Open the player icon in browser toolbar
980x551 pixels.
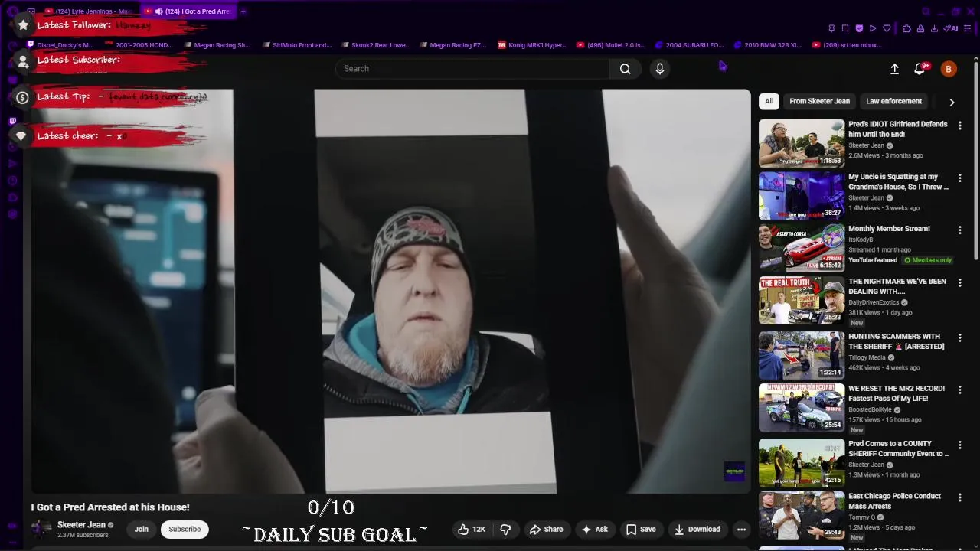[873, 28]
